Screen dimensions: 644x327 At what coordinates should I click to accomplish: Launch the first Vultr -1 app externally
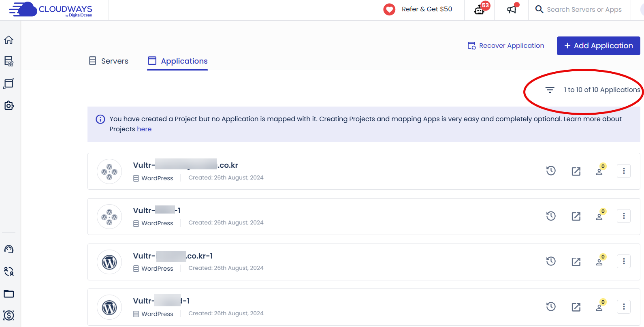(576, 216)
